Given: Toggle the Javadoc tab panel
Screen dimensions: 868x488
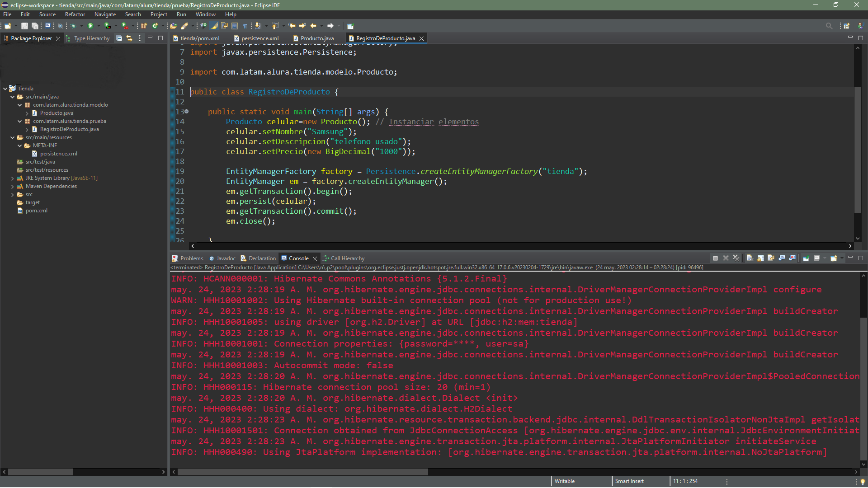Looking at the screenshot, I should (225, 258).
